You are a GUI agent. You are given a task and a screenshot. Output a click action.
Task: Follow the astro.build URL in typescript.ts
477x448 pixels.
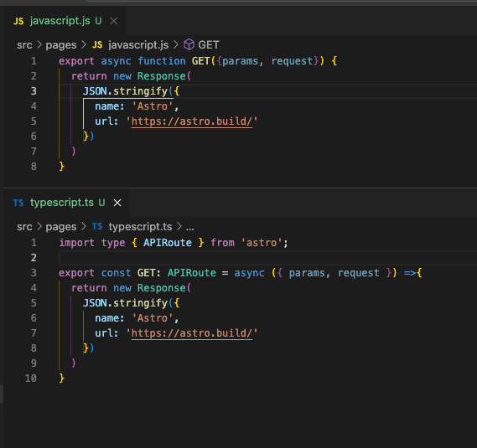coord(192,333)
